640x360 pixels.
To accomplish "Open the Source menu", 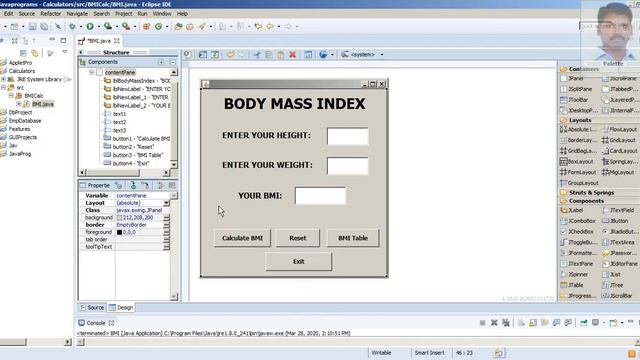I will click(27, 13).
